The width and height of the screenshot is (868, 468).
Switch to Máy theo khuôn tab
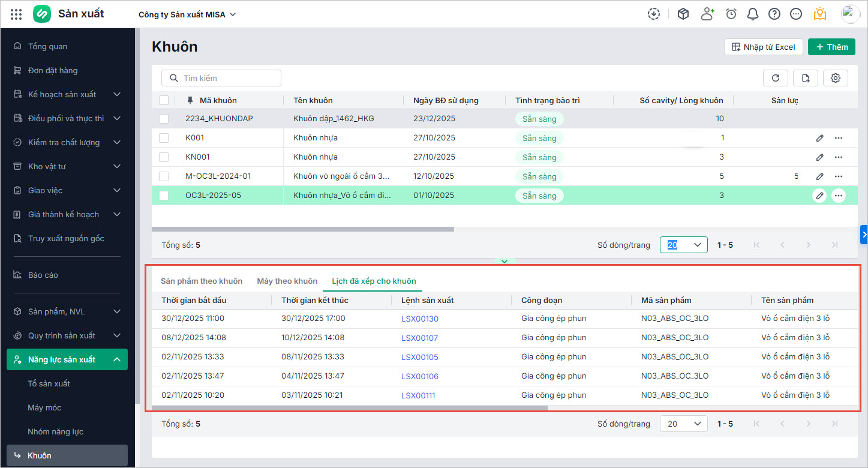287,281
